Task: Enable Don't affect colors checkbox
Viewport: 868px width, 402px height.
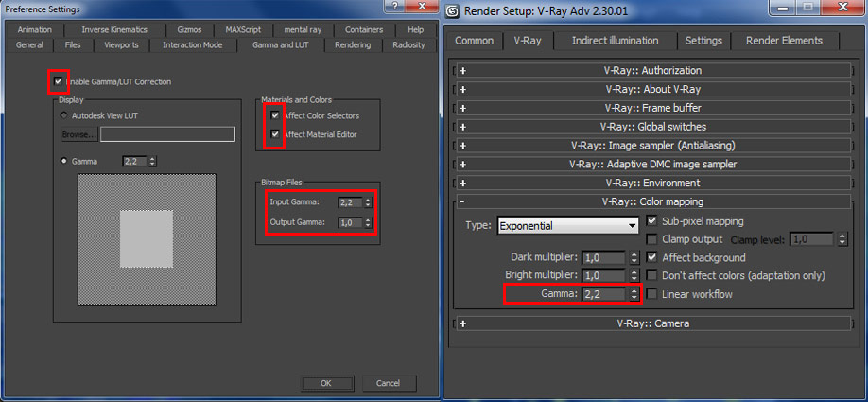Action: coord(652,275)
